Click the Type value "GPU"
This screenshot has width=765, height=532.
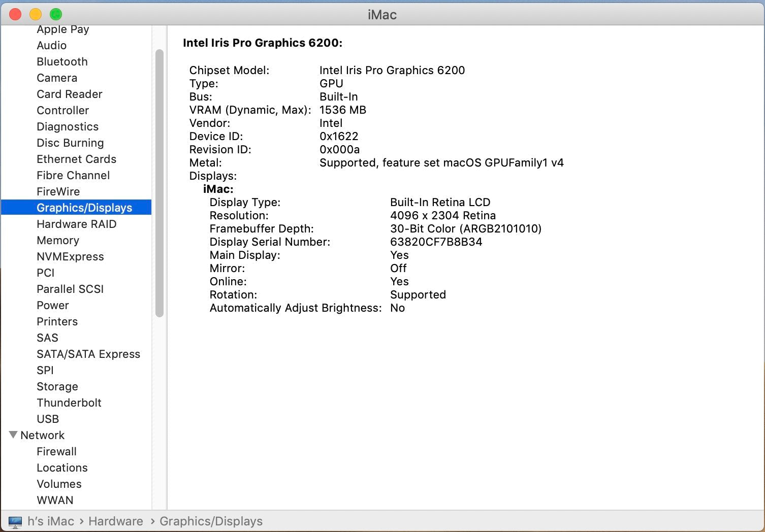331,83
